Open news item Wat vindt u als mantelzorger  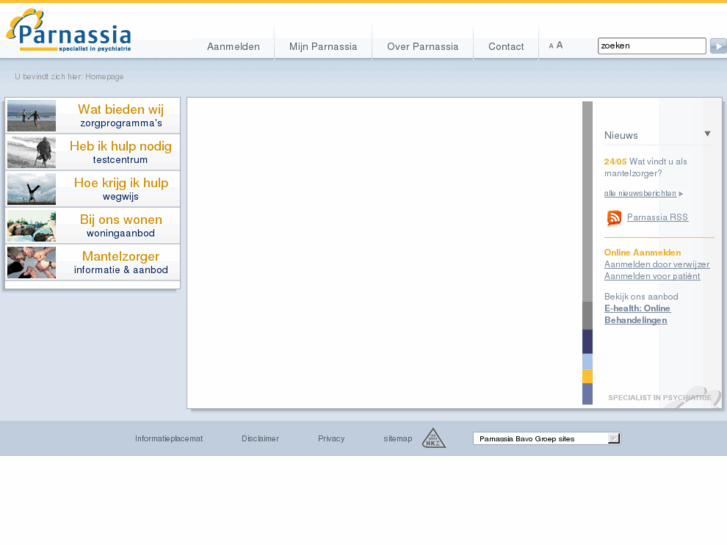pyautogui.click(x=645, y=167)
